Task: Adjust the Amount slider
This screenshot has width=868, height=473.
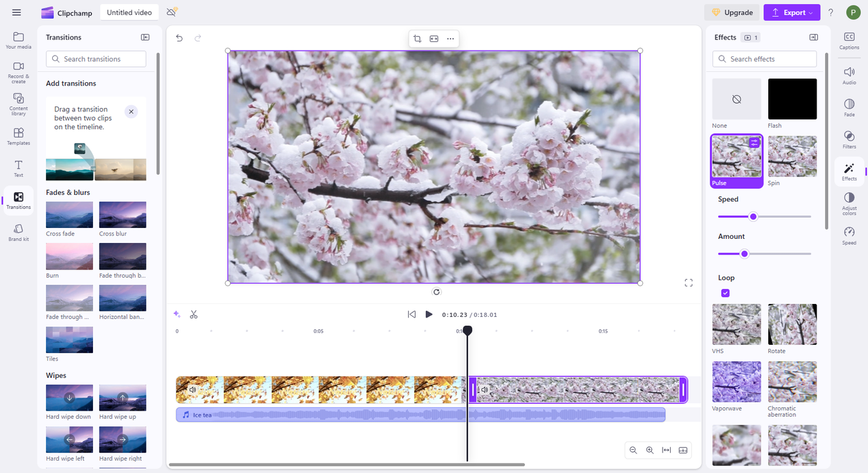Action: coord(744,254)
